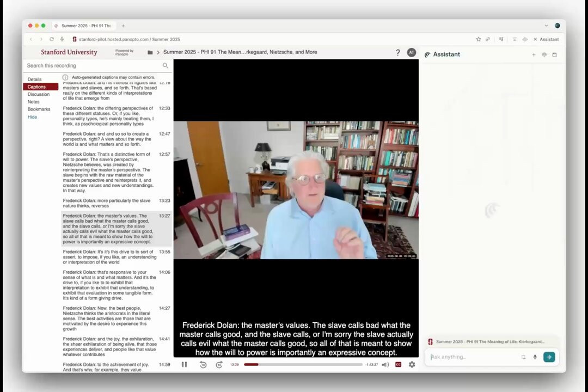Bookmark this page with the star icon

pos(479,39)
